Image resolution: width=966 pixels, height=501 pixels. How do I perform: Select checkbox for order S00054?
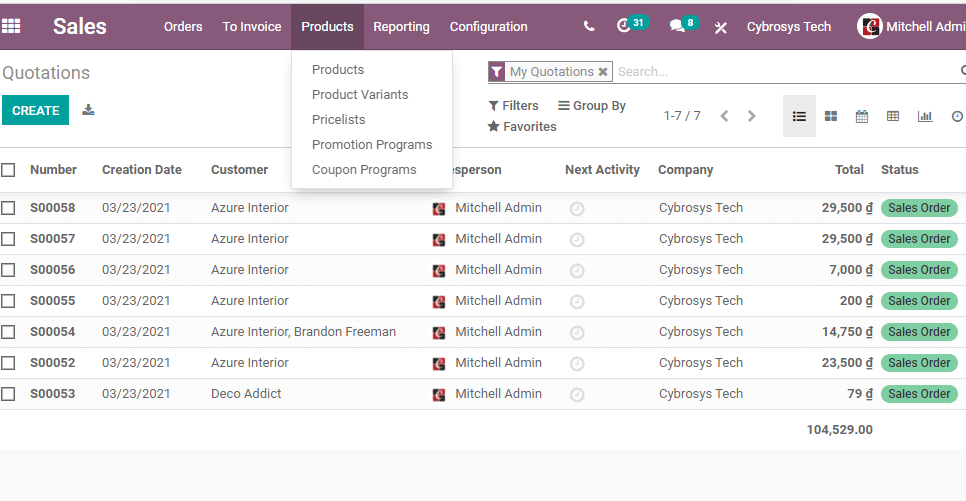[x=8, y=332]
